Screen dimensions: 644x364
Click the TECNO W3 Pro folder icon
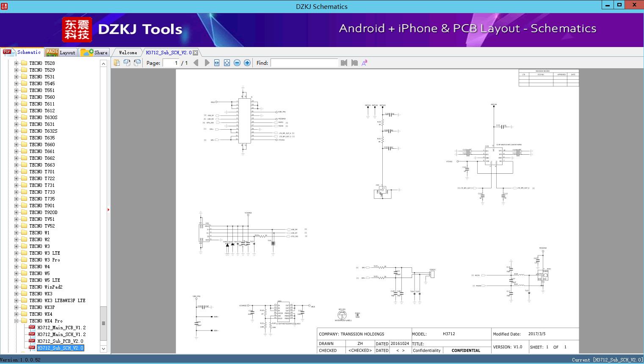tap(24, 260)
